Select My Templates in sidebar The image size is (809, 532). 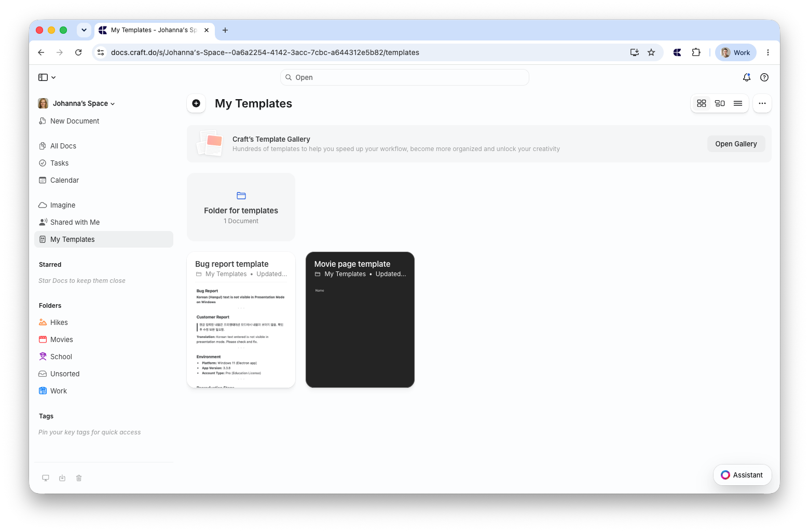(104, 239)
